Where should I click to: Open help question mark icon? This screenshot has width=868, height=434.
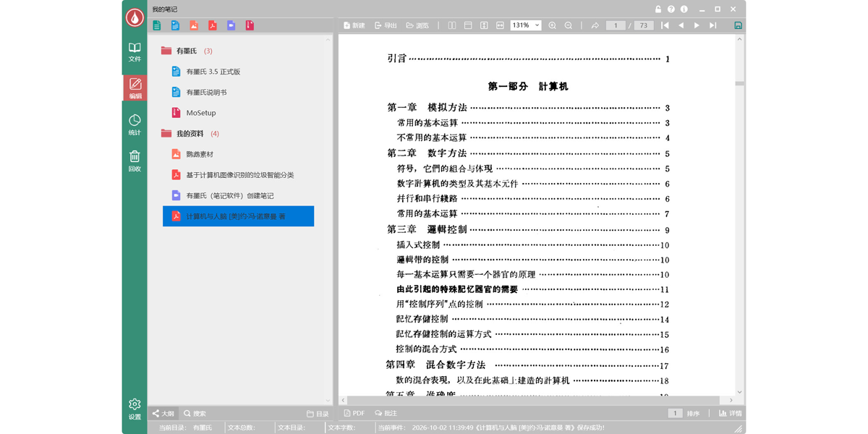point(671,9)
